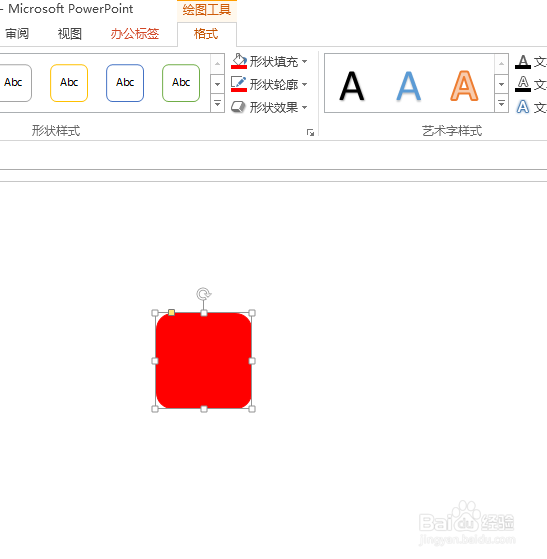Click the 形状效果 text button
547x559 pixels.
pyautogui.click(x=274, y=107)
